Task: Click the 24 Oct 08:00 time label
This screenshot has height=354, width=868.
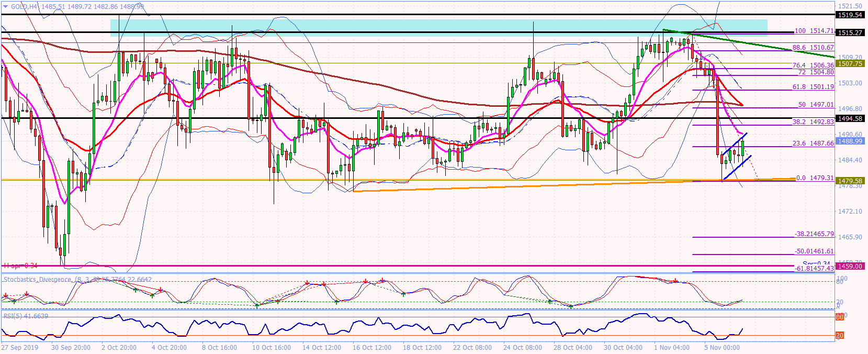Action: point(523,348)
